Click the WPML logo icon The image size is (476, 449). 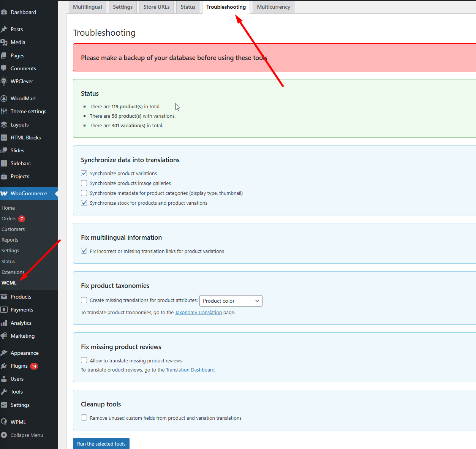(x=4, y=422)
